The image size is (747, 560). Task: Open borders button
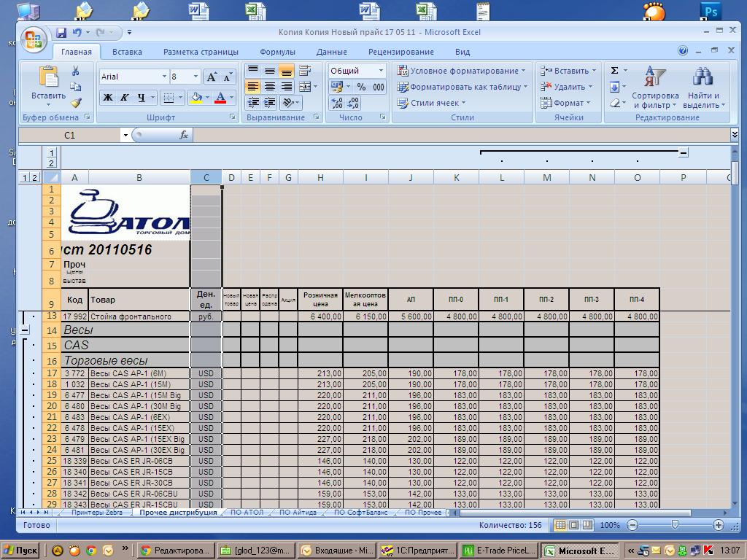(x=169, y=98)
